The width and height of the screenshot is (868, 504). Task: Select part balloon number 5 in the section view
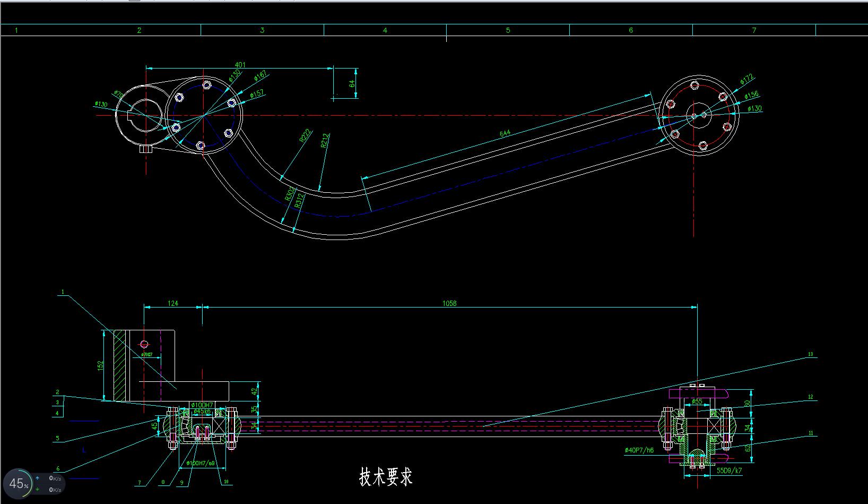(x=57, y=439)
